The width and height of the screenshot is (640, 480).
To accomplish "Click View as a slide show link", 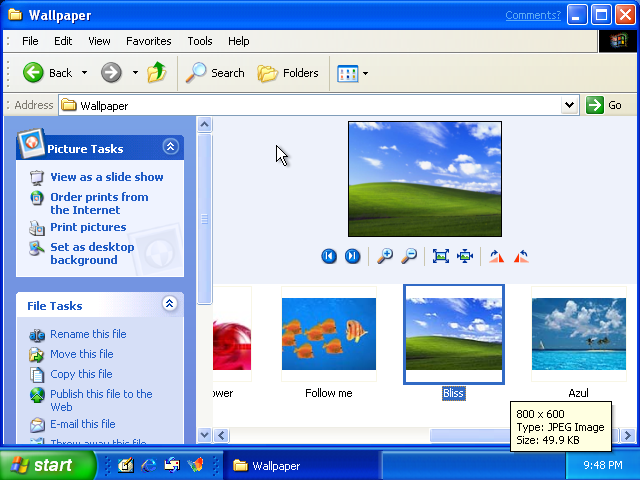I will pos(107,177).
